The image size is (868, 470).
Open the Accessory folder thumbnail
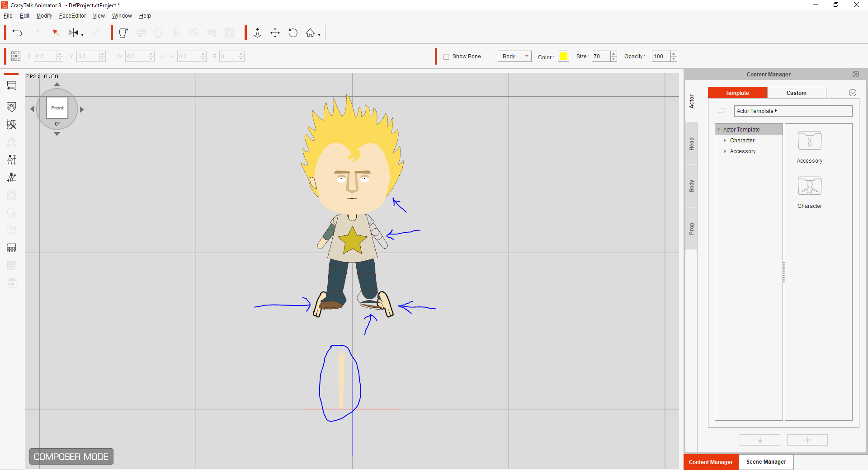coord(810,141)
